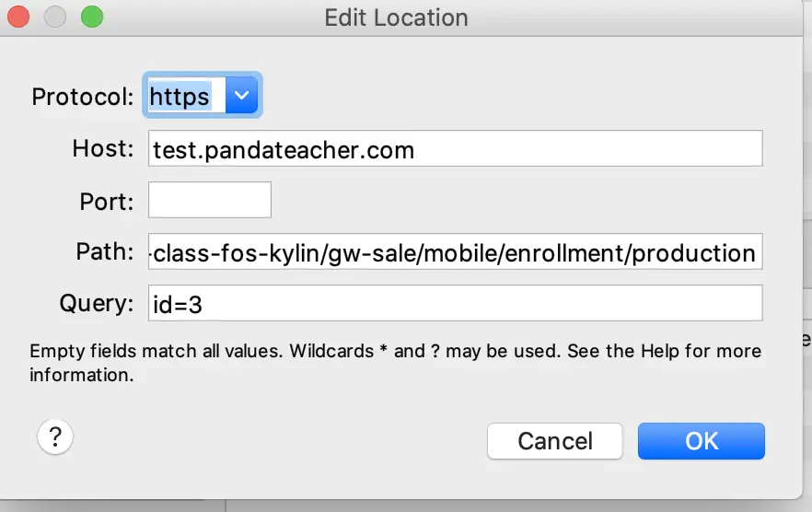Click the Query field containing id=3

[455, 303]
